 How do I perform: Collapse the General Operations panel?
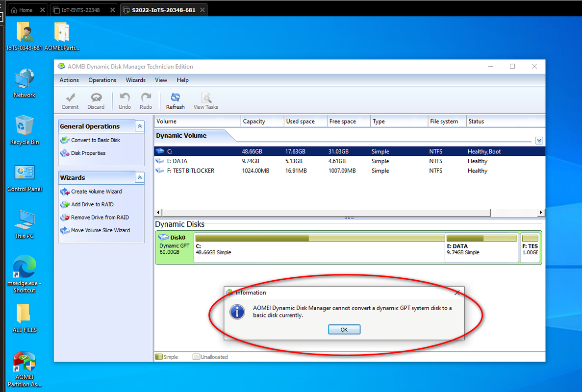pos(140,126)
